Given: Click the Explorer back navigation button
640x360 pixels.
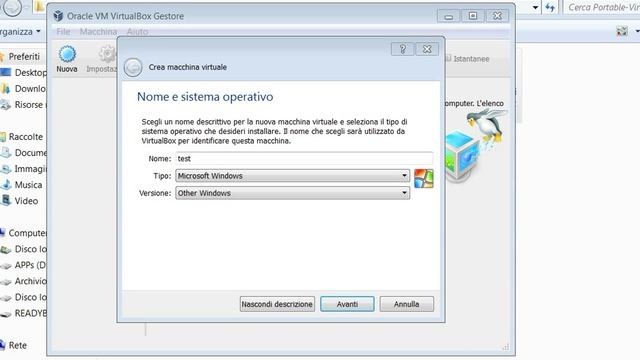Looking at the screenshot, I should (x=12, y=7).
